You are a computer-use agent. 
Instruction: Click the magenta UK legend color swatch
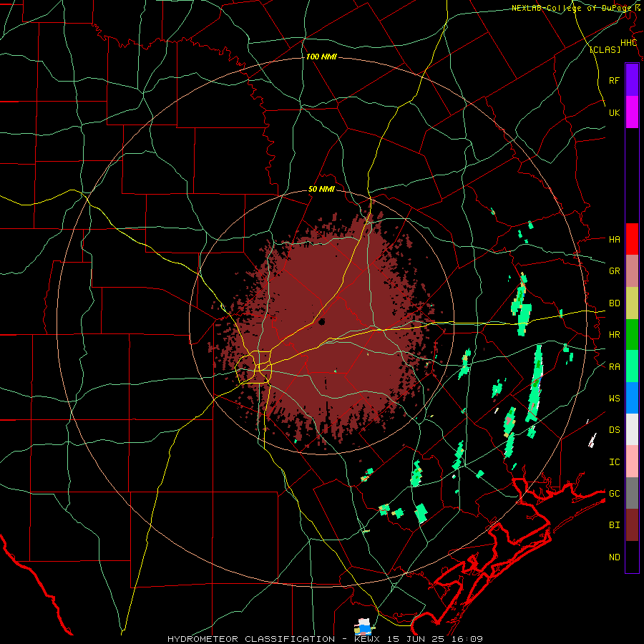click(632, 112)
